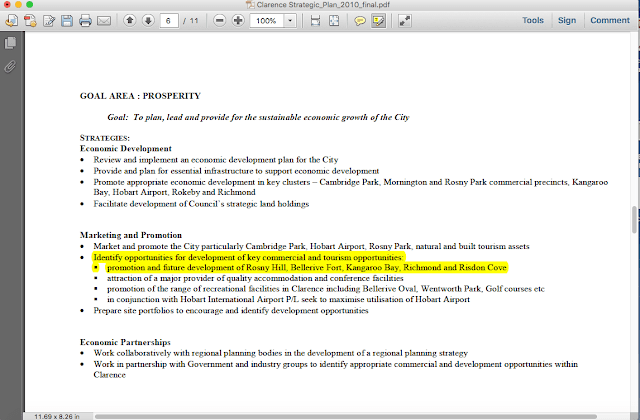Toggle page thumbnails panel in sidebar
Image resolution: width=640 pixels, height=420 pixels.
click(x=11, y=43)
